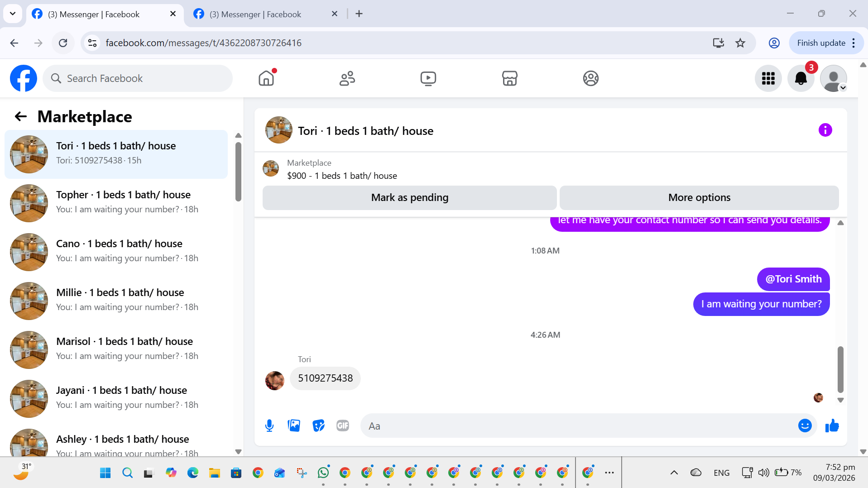Show hidden system tray icons chevron

pyautogui.click(x=674, y=473)
